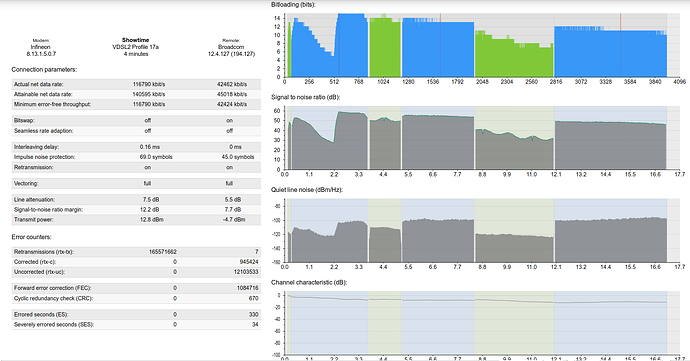Click the "Vectoring:" row label

26,184
